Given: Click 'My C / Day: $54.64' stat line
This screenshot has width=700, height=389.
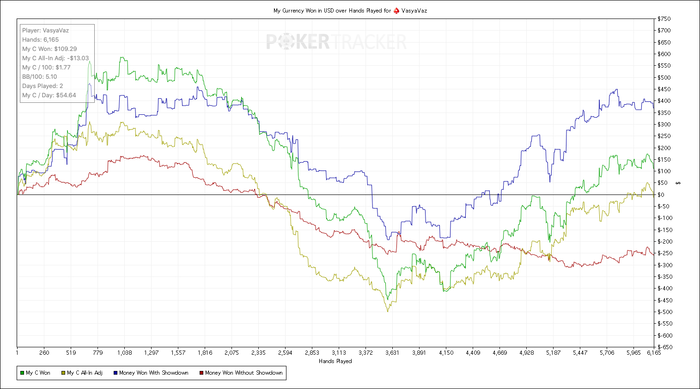Looking at the screenshot, I should [x=49, y=95].
